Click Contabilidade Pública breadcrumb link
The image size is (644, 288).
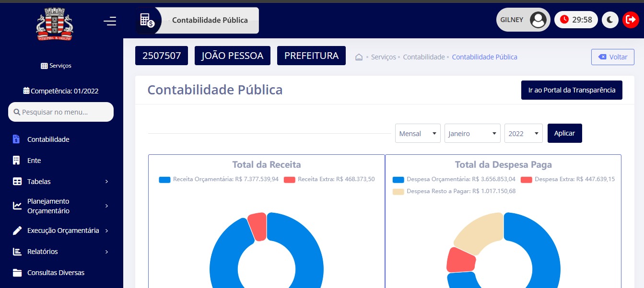[484, 57]
